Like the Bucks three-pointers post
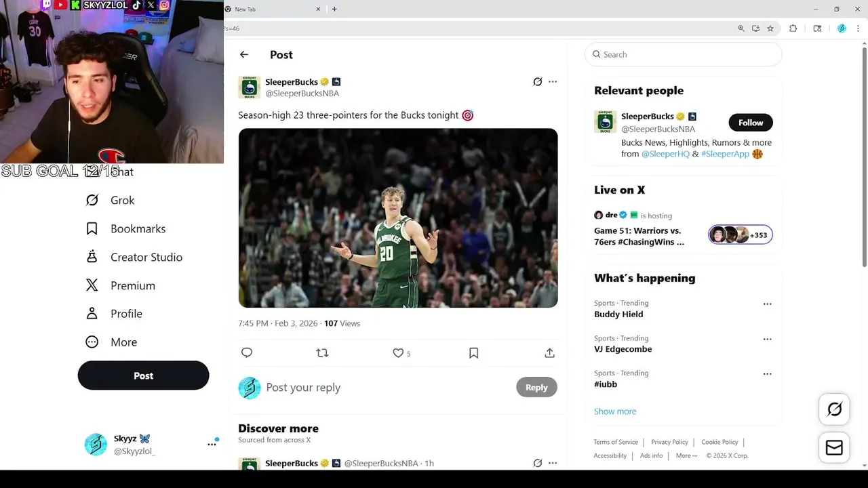868x488 pixels. tap(399, 352)
